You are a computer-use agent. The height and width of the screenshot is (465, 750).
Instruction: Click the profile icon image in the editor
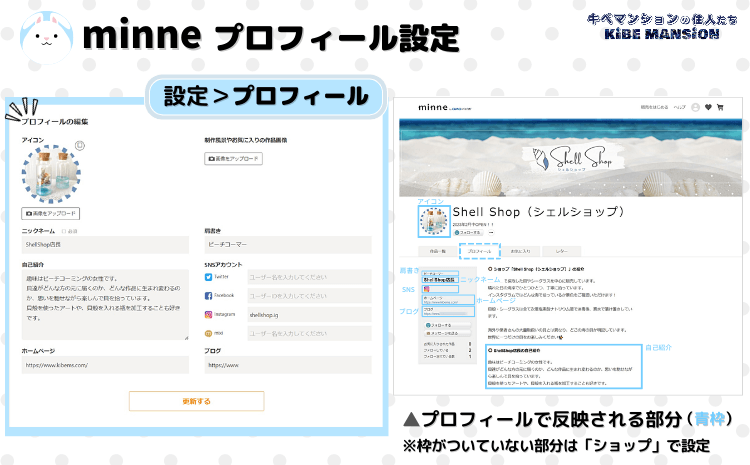pos(51,174)
